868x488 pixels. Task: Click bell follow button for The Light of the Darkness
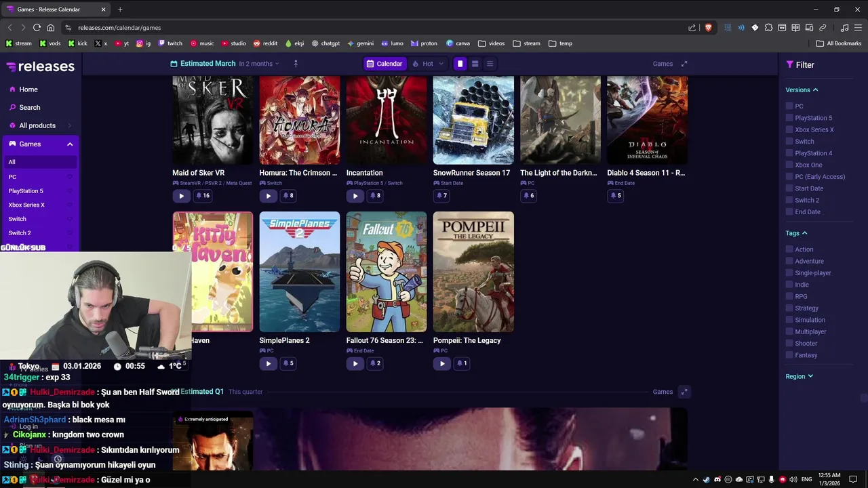pyautogui.click(x=528, y=196)
